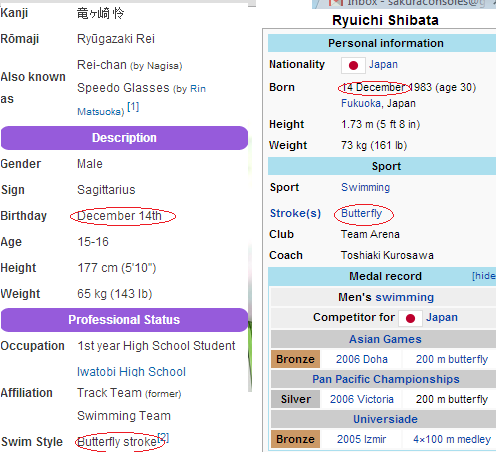Image resolution: width=496 pixels, height=452 pixels.
Task: Click the Ryuichi Shibata title
Action: (385, 20)
